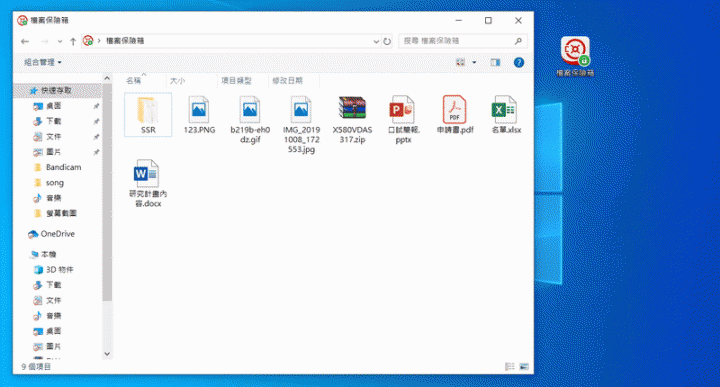Image resolution: width=720 pixels, height=387 pixels.
Task: Click the 9 個項目 status text
Action: [36, 367]
